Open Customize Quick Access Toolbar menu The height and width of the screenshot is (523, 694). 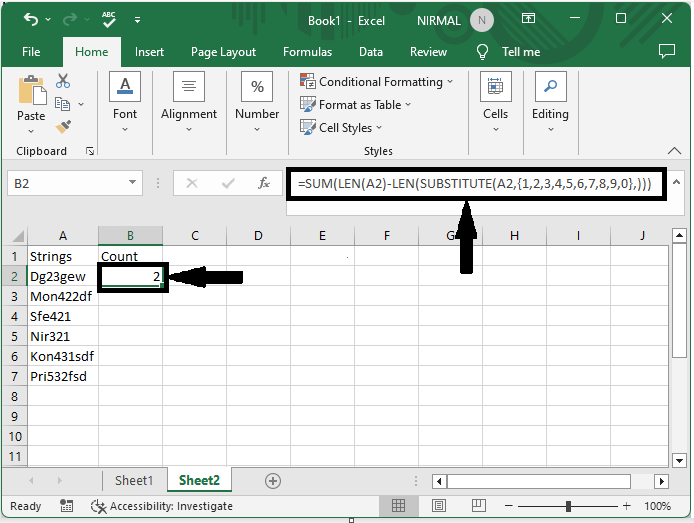tap(137, 20)
